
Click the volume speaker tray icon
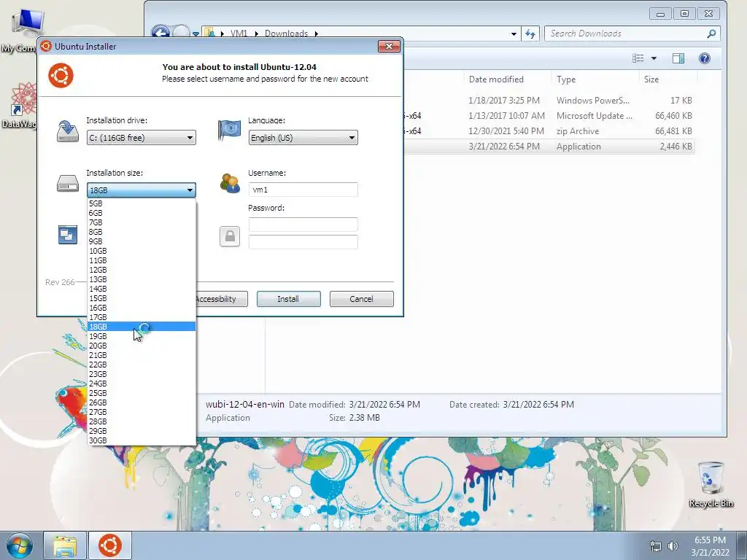pyautogui.click(x=673, y=546)
